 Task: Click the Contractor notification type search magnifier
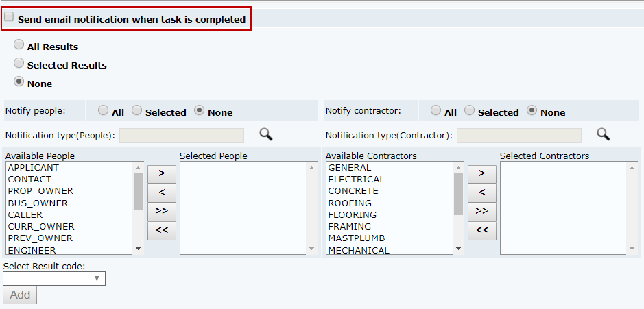603,134
